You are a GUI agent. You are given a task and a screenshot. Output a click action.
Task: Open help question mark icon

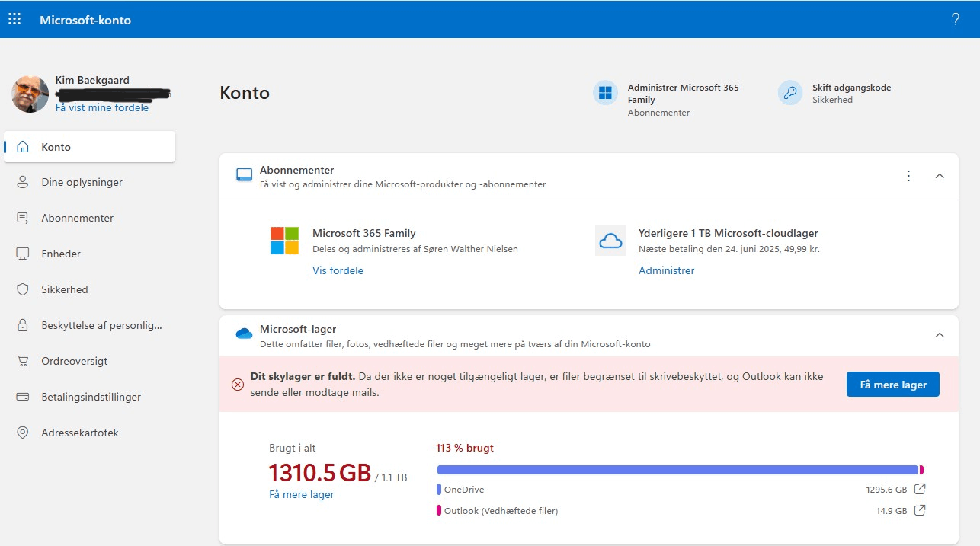pos(956,19)
